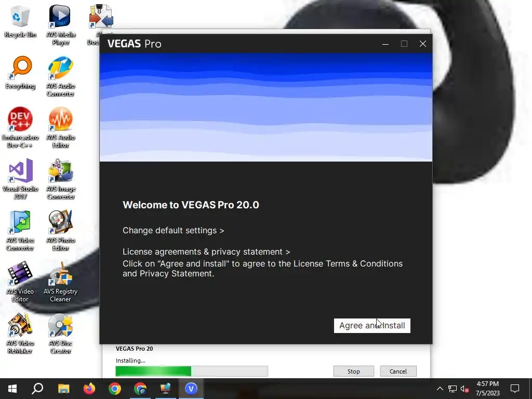Open the network tray icon
Image resolution: width=532 pixels, height=399 pixels.
pyautogui.click(x=453, y=389)
